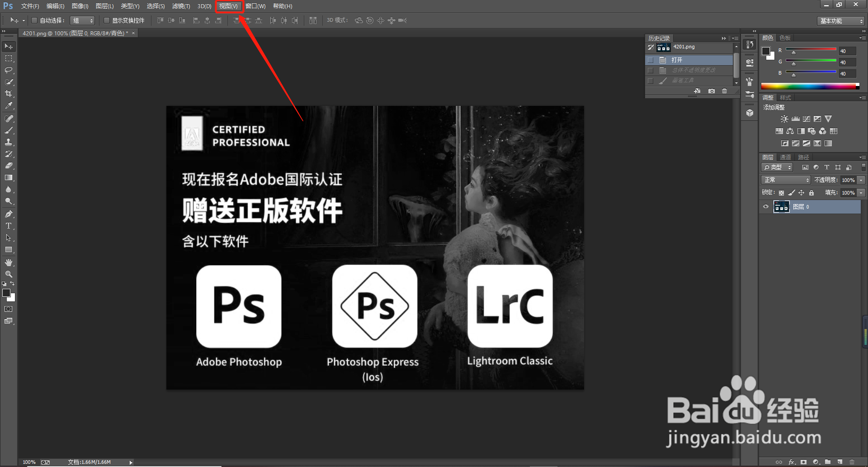This screenshot has width=868, height=467.
Task: Create a new group folder icon
Action: (x=828, y=462)
